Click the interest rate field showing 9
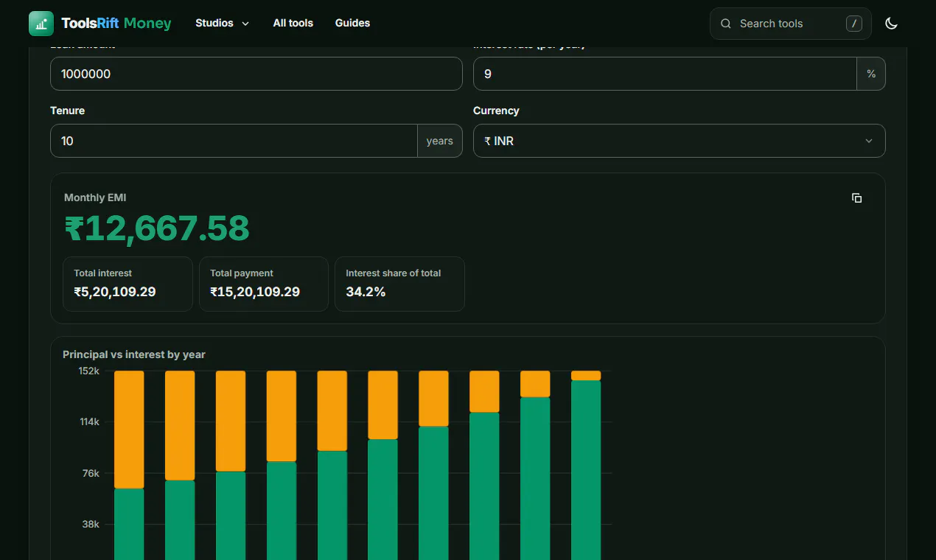 tap(665, 74)
